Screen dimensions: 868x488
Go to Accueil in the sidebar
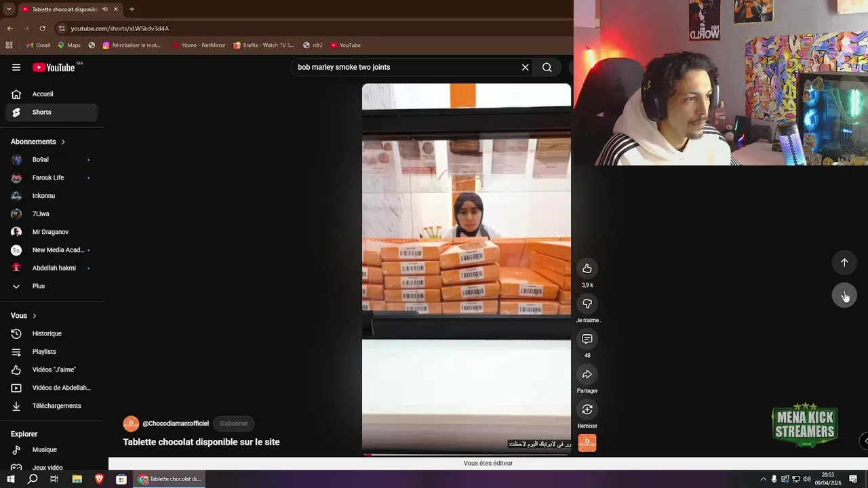[x=52, y=94]
